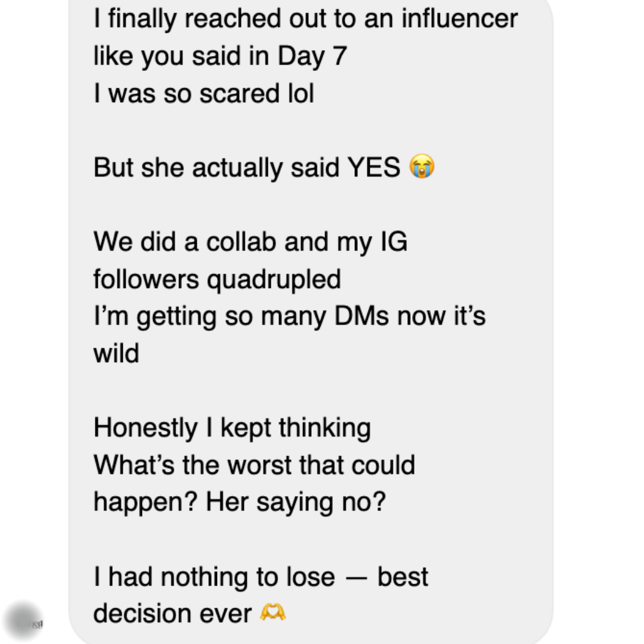Click the word 'wild'

pyautogui.click(x=116, y=353)
